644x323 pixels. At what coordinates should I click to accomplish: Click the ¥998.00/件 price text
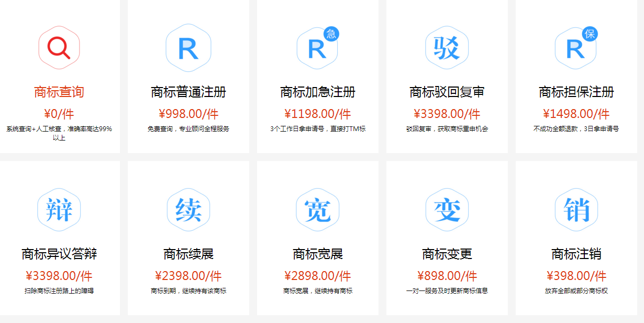[x=188, y=113]
